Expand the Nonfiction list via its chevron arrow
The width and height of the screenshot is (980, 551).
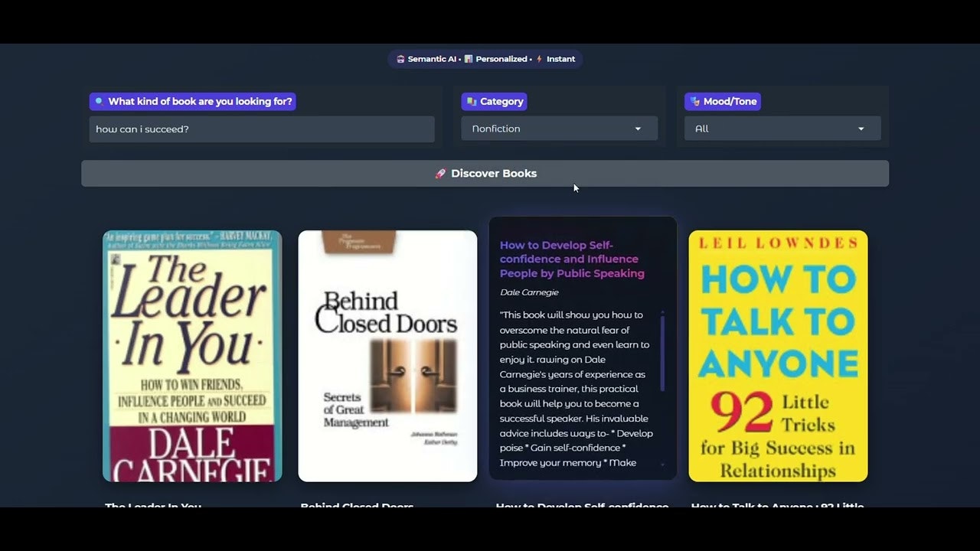[x=638, y=128]
